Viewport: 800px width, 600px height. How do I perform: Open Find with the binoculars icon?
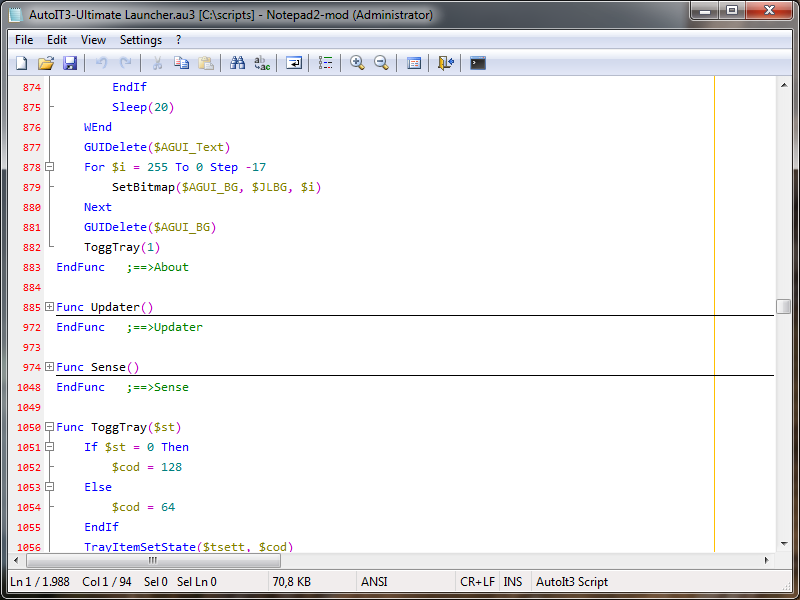click(237, 63)
